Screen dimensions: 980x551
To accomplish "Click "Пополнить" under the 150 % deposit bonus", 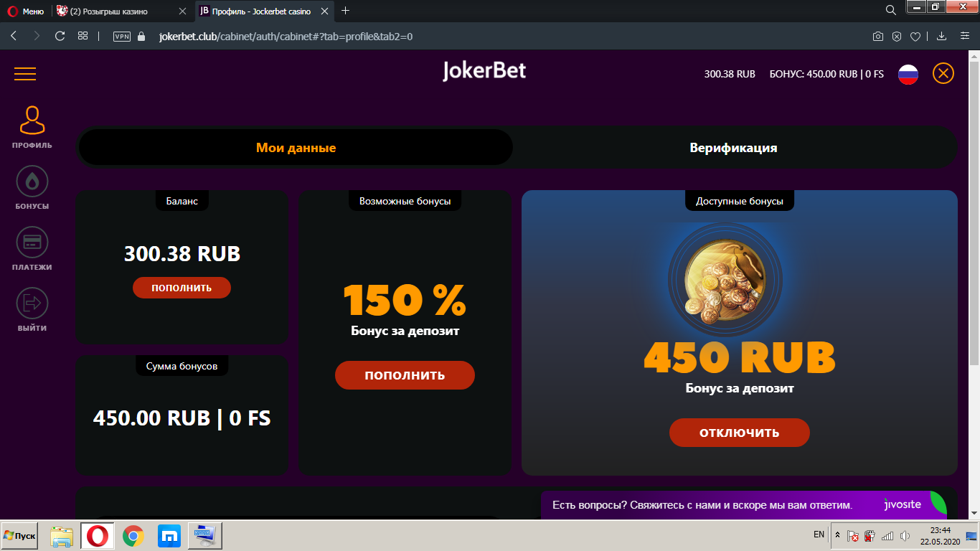I will click(x=405, y=375).
